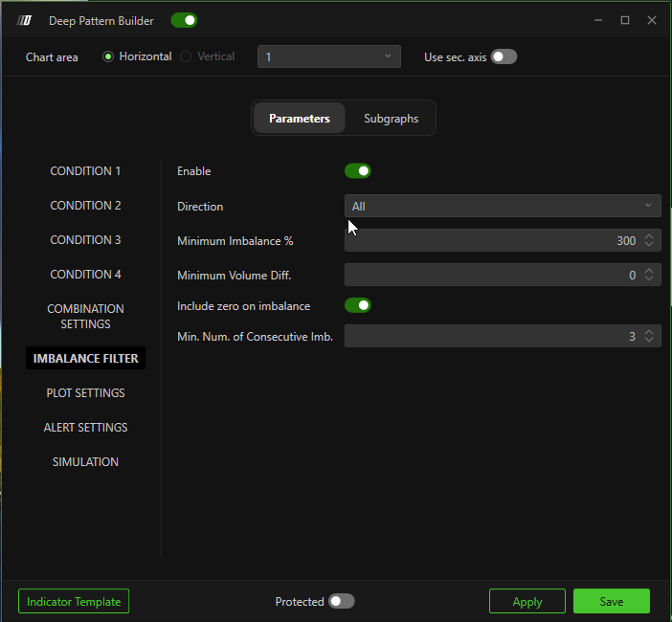Open the Direction dropdown

[x=503, y=206]
